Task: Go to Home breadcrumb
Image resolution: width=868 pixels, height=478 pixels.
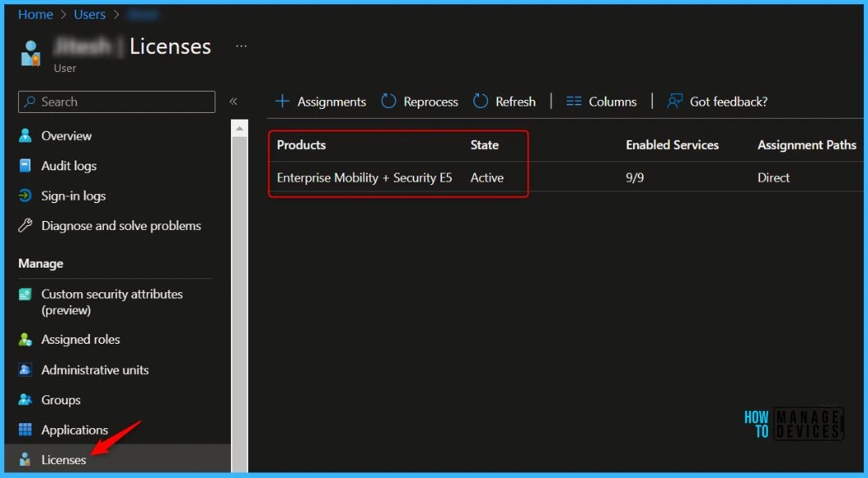Action: click(x=35, y=15)
